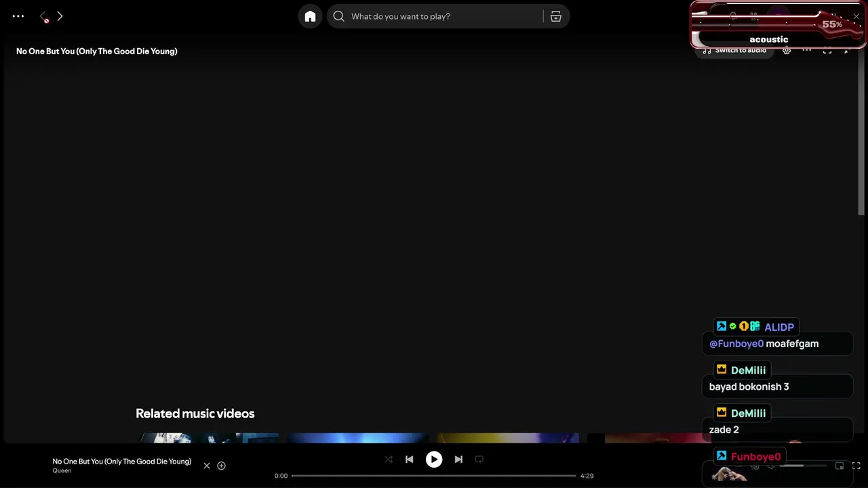Toggle repeat mode
The width and height of the screenshot is (868, 488).
[x=479, y=460]
